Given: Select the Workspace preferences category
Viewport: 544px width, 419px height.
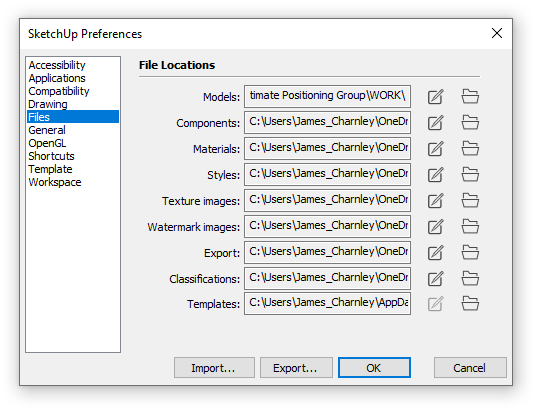Looking at the screenshot, I should [55, 182].
